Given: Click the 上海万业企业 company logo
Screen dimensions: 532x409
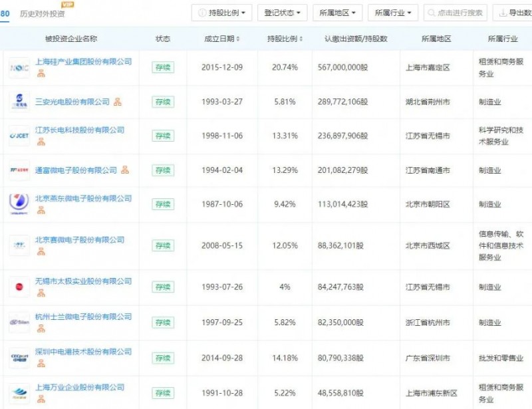Looking at the screenshot, I should coord(19,393).
